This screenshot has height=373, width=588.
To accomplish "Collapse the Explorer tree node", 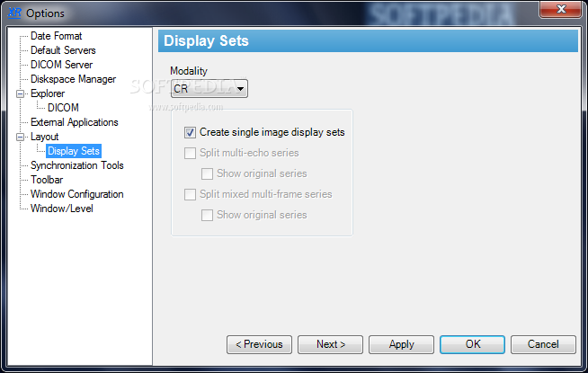I will (x=21, y=93).
